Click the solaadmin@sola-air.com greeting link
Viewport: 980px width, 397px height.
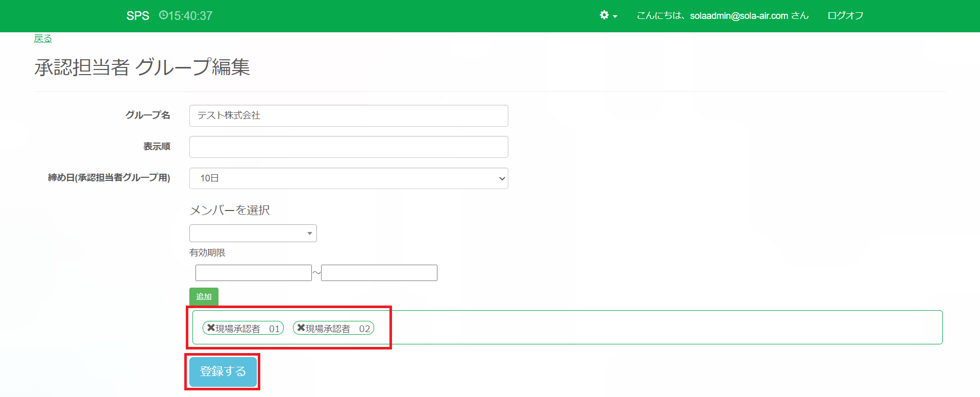click(722, 16)
